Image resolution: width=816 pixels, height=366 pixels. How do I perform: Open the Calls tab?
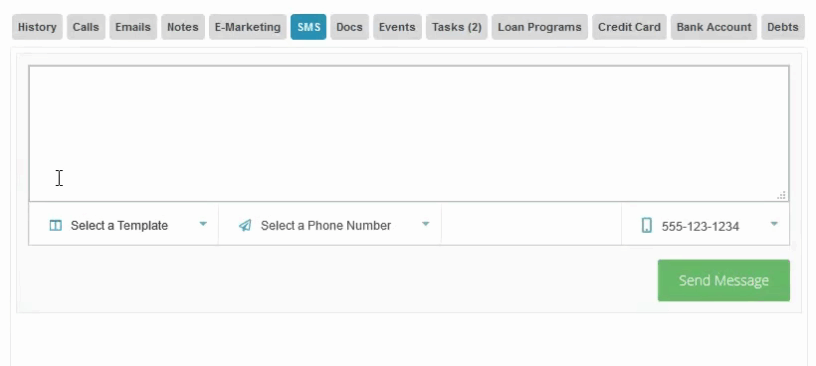point(86,27)
